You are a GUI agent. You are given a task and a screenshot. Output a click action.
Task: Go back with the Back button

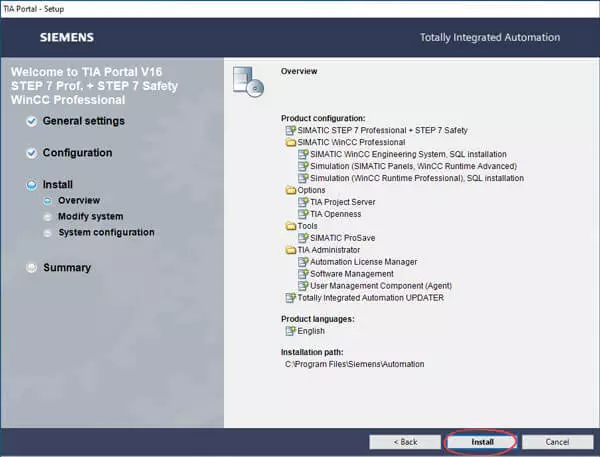(x=404, y=441)
